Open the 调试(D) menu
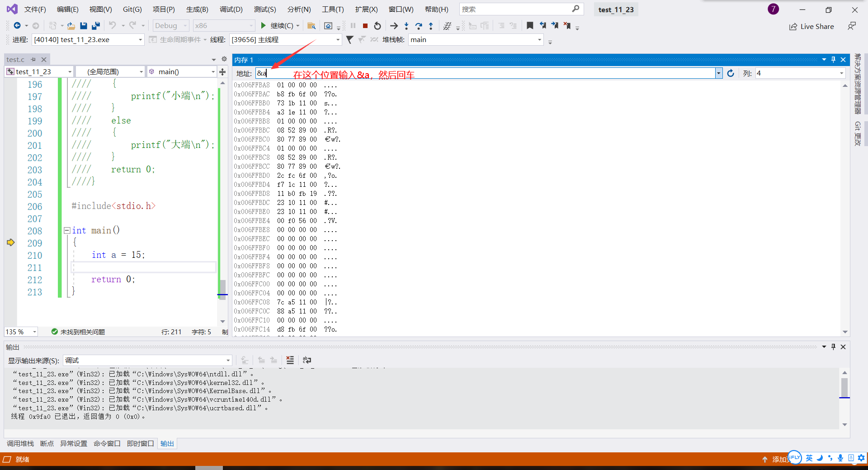 tap(231, 9)
